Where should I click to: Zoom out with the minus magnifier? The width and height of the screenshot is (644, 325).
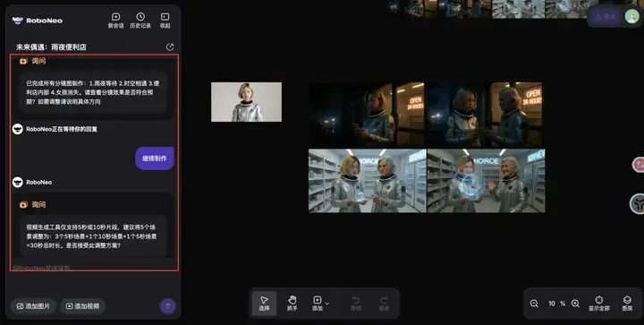[x=534, y=304]
